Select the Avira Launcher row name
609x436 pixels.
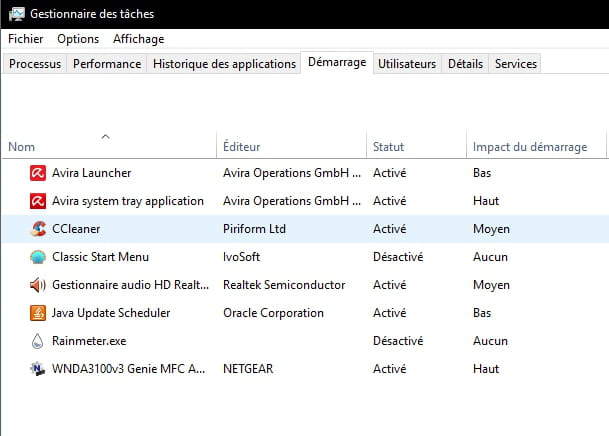pyautogui.click(x=92, y=173)
